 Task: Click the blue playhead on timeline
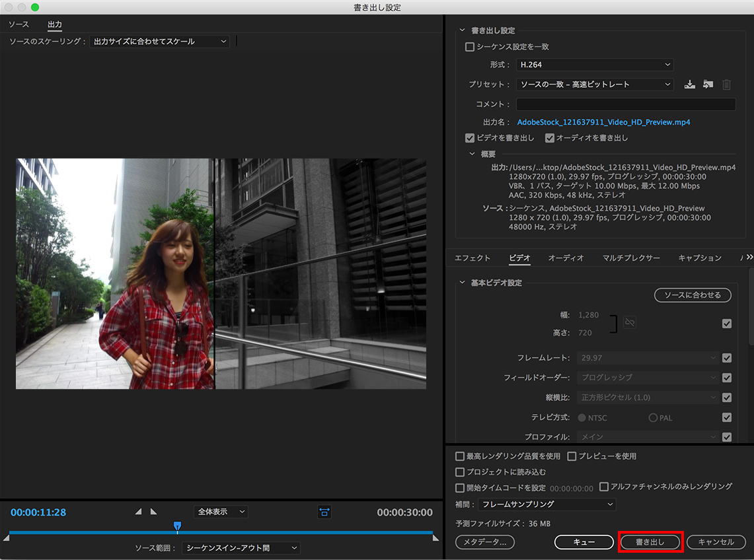tap(178, 526)
